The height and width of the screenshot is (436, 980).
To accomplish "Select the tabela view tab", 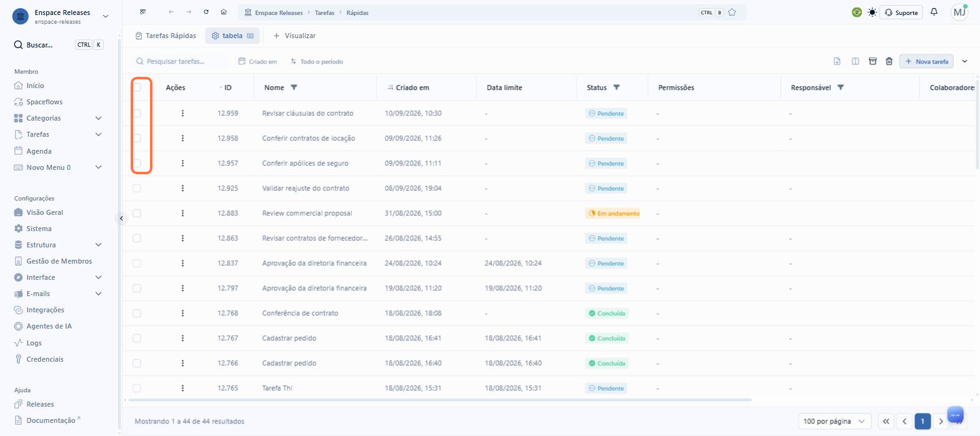I will pos(232,36).
